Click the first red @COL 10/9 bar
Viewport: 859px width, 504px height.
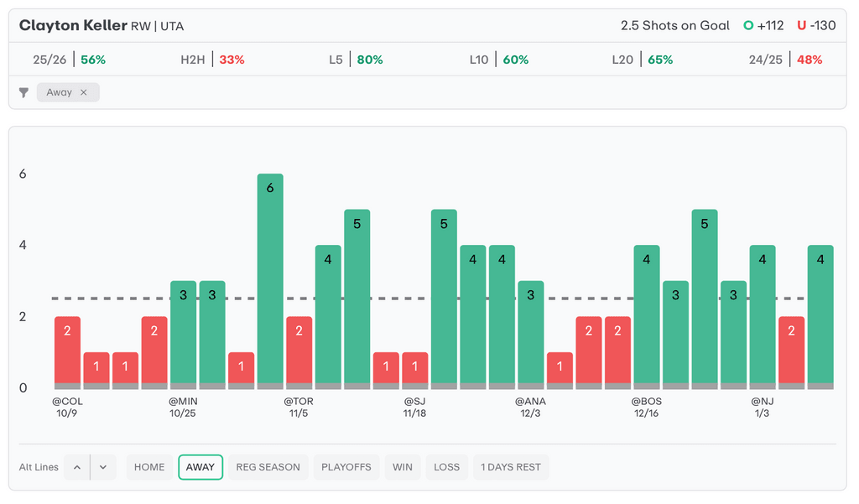pos(68,352)
